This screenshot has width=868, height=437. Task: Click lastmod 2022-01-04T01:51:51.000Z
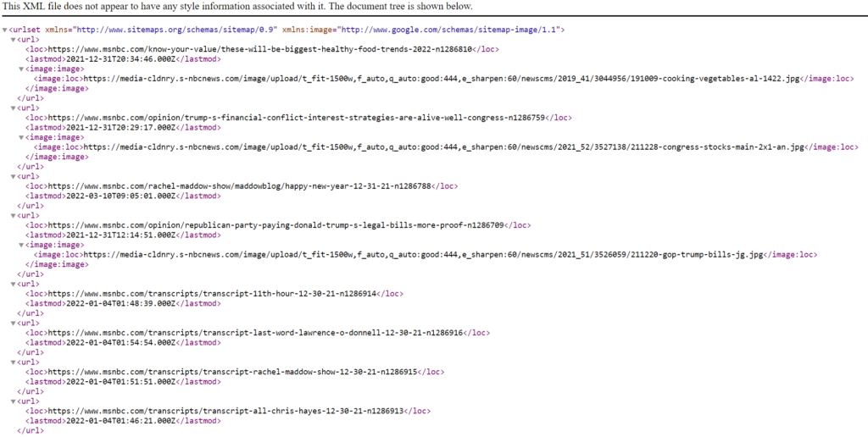(121, 382)
